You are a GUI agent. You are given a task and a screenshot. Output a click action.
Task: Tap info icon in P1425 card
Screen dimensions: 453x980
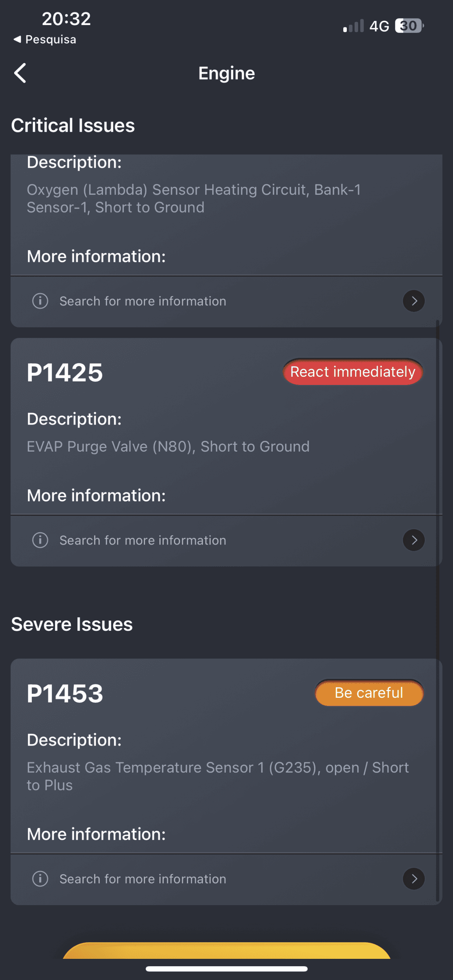pos(40,540)
